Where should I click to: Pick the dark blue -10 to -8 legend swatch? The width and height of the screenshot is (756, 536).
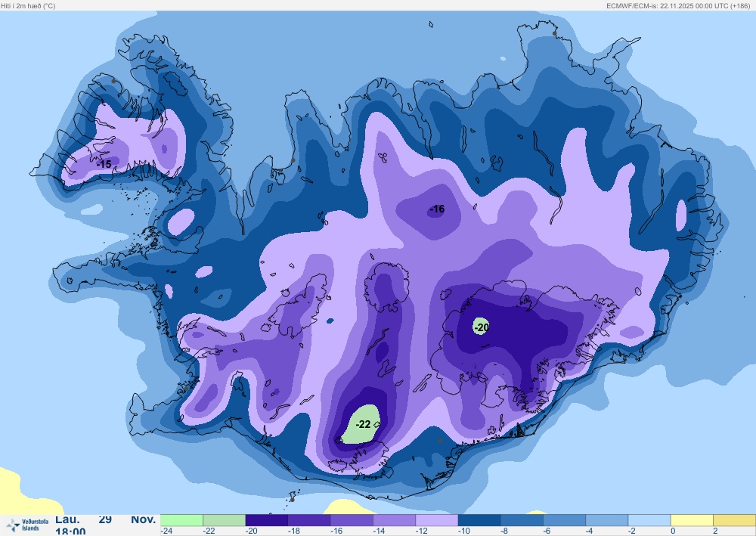pos(479,520)
